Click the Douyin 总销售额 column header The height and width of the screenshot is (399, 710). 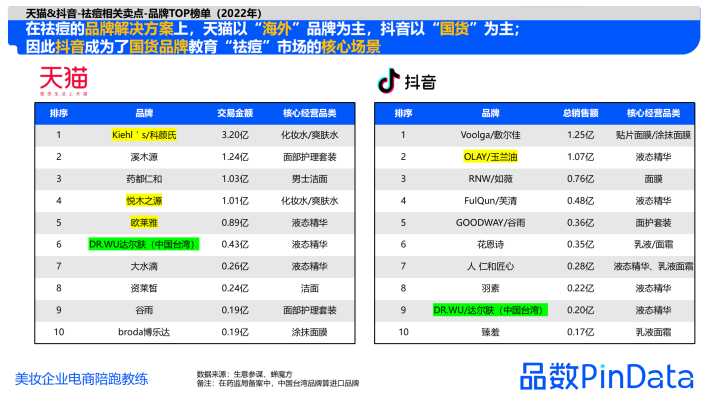pos(580,113)
